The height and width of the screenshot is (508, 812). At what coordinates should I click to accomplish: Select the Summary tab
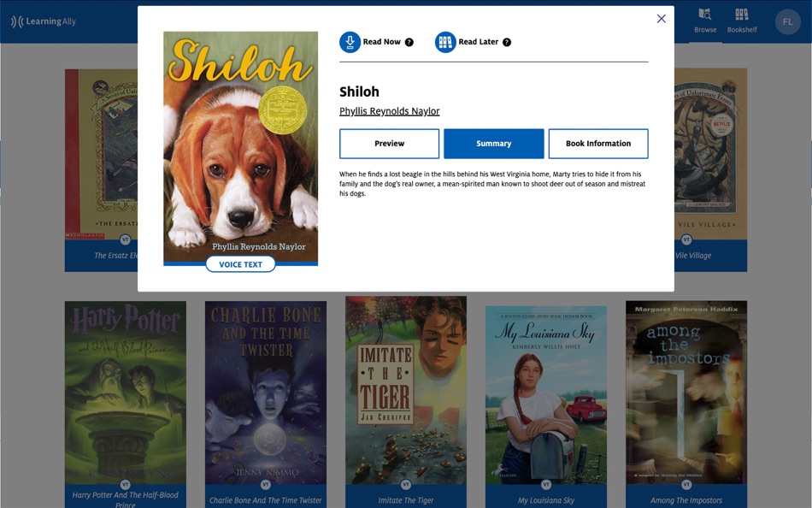pyautogui.click(x=494, y=144)
